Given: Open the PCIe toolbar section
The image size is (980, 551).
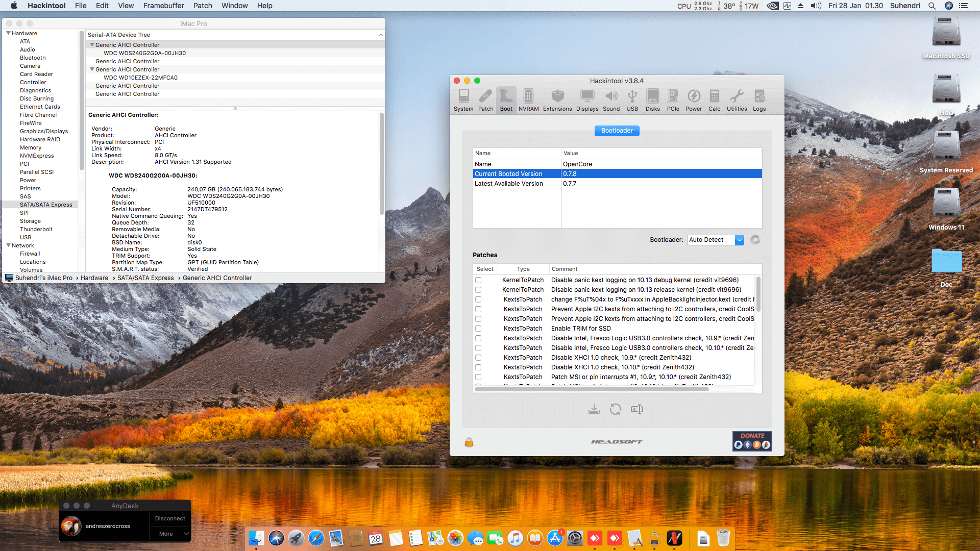Looking at the screenshot, I should (673, 100).
